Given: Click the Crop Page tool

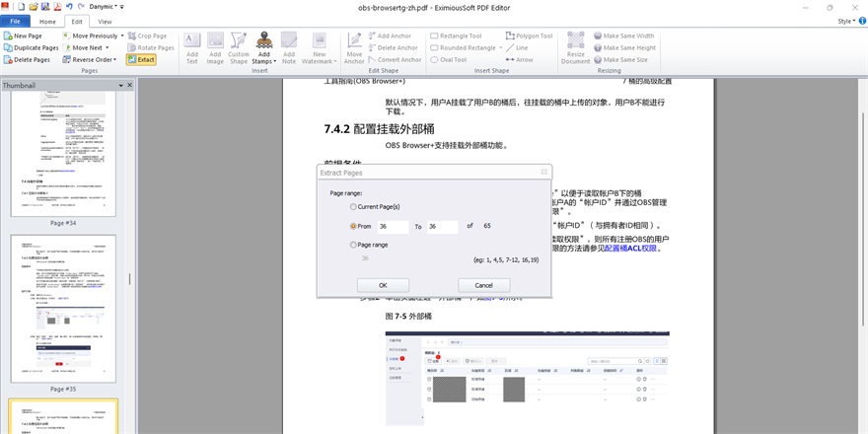Looking at the screenshot, I should tap(147, 36).
